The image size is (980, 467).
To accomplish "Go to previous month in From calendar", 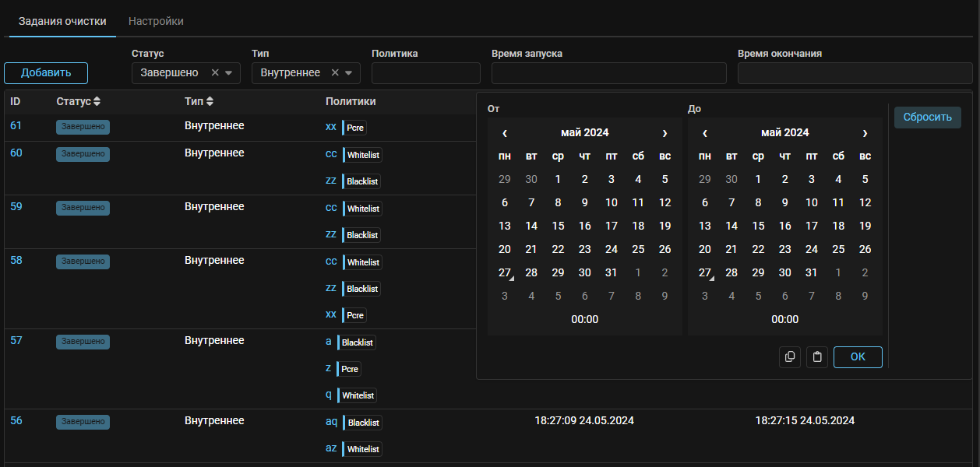I will 505,133.
